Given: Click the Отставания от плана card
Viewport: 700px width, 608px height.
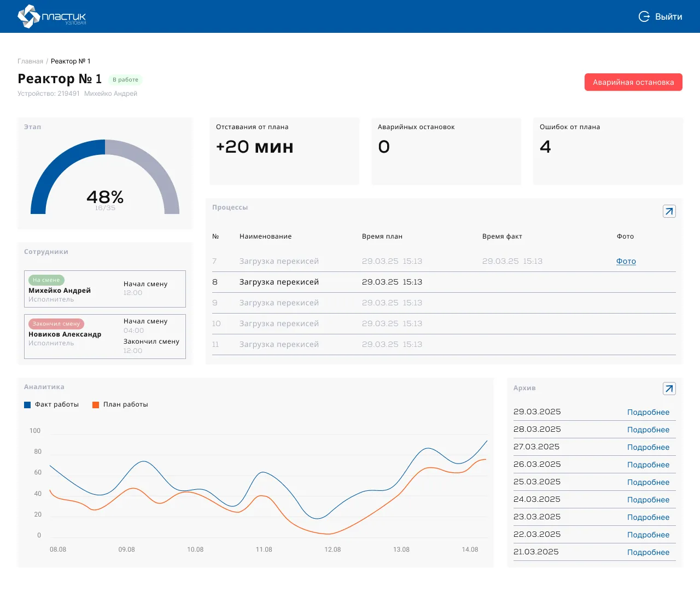Looking at the screenshot, I should pos(284,151).
